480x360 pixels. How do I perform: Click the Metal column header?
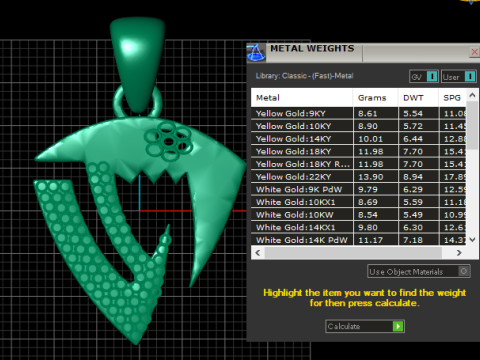click(x=302, y=98)
